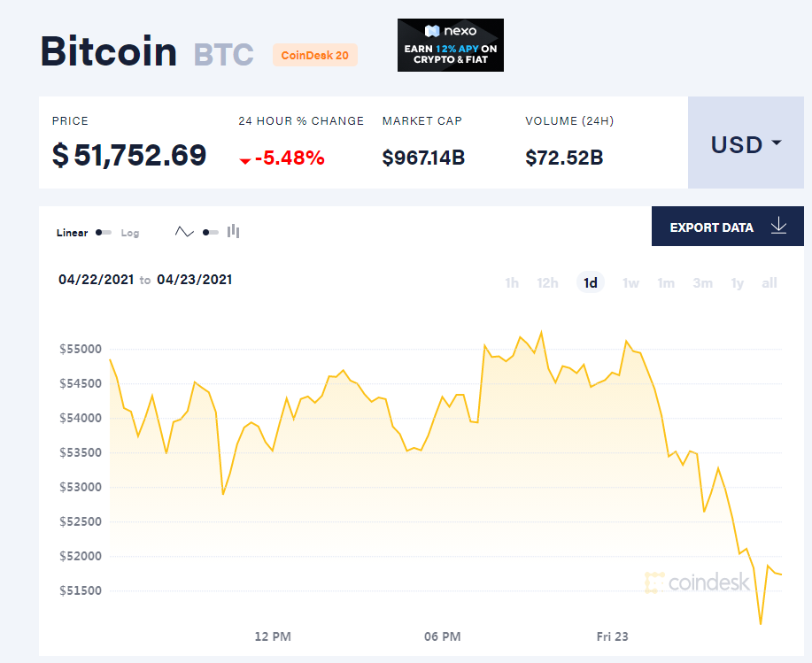The image size is (812, 663).
Task: Click the download arrow icon
Action: pos(778,227)
